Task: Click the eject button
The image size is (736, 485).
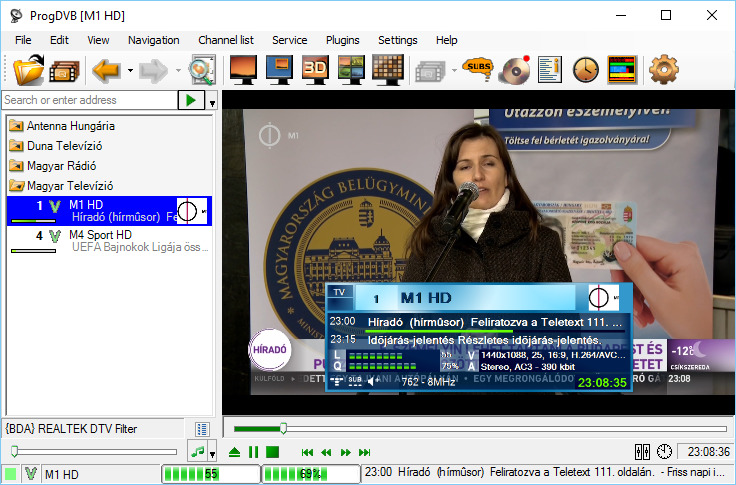Action: tap(234, 452)
